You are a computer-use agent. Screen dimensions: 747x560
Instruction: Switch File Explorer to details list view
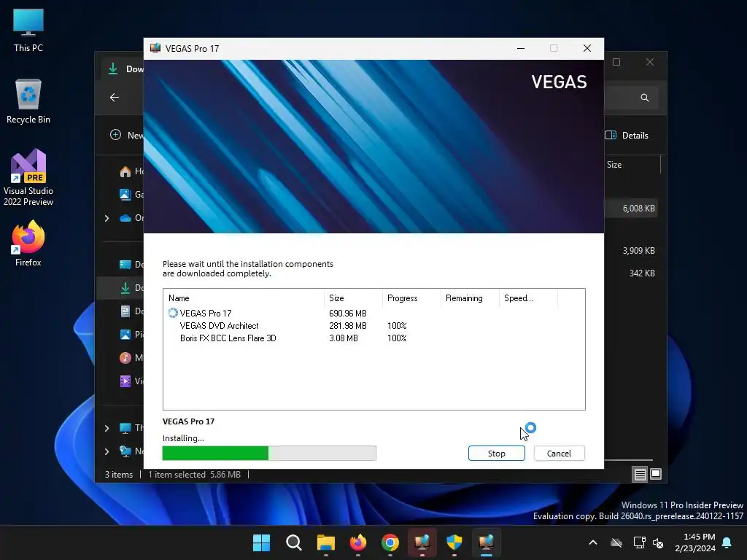pos(640,474)
